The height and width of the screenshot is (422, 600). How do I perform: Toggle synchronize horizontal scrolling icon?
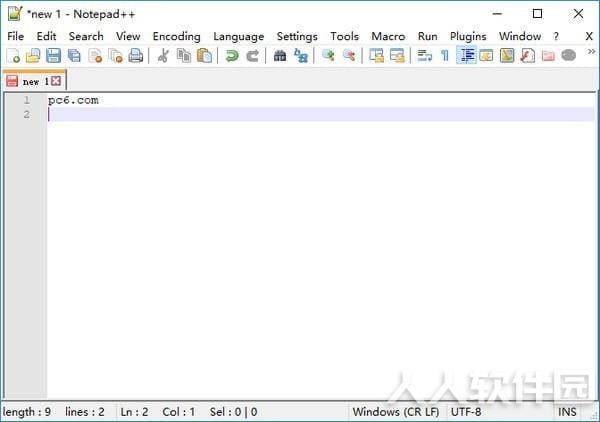coord(397,56)
